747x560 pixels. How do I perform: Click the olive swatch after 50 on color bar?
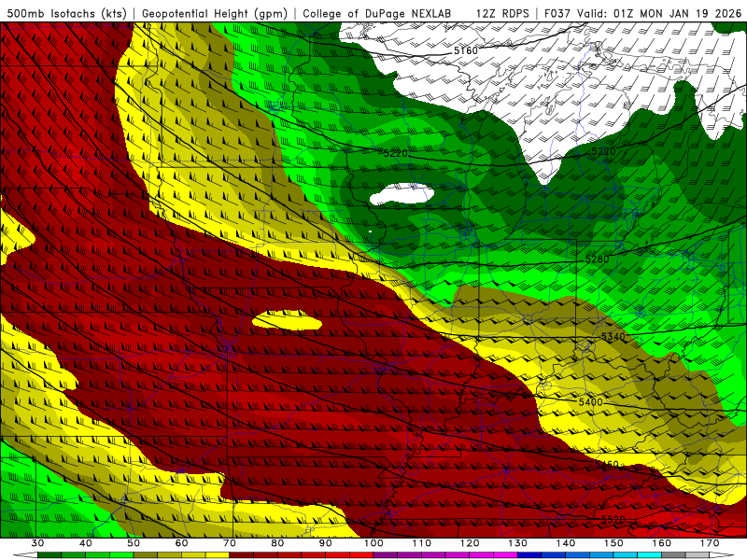[x=146, y=555]
